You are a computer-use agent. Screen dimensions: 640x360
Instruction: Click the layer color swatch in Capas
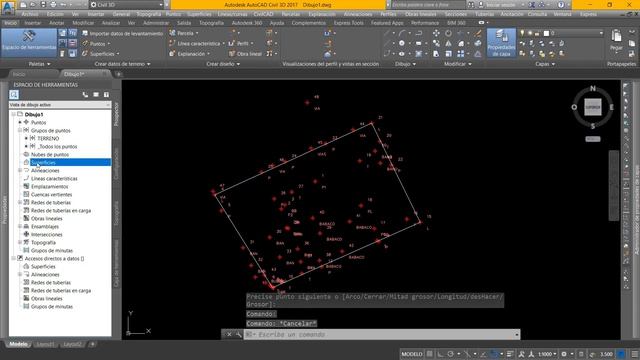[547, 33]
